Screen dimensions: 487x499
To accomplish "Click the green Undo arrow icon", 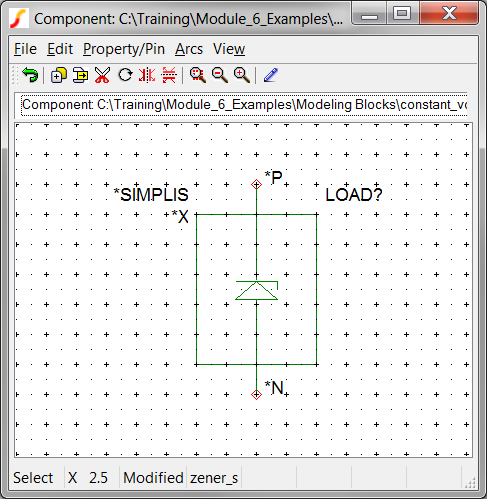I will click(30, 75).
